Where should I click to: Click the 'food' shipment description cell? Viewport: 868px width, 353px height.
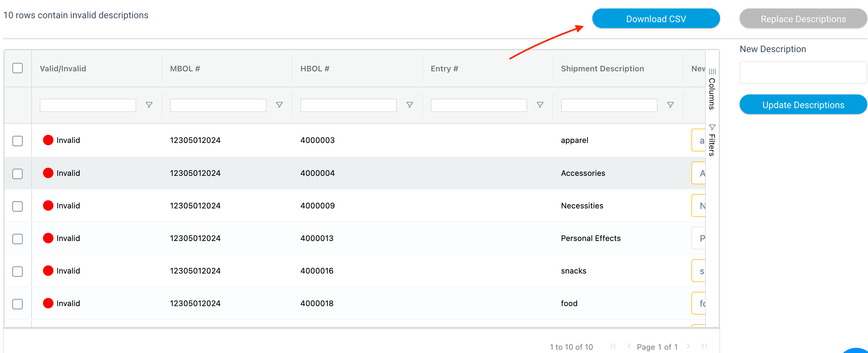click(569, 304)
